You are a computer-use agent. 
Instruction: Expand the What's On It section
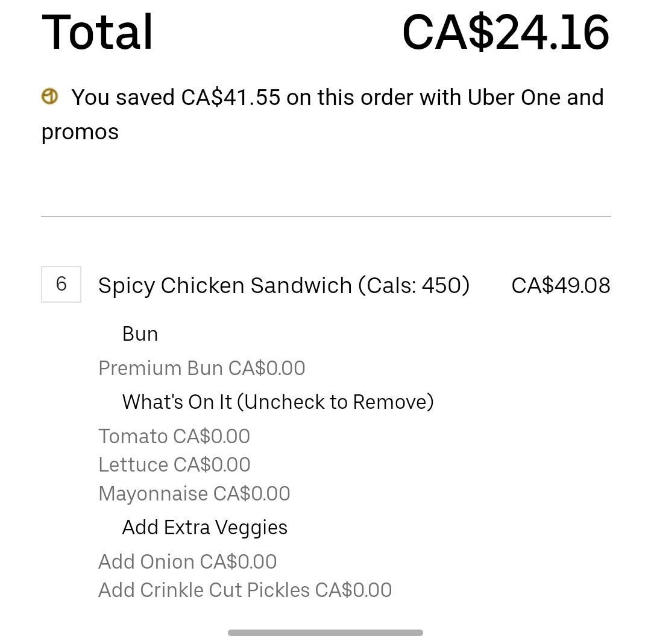278,402
